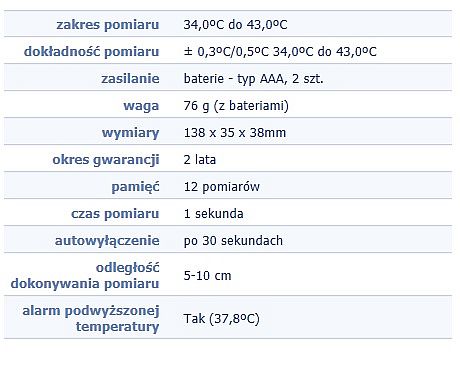Click the "zasilanie" label
Screen dimensions: 460x366
130,79
